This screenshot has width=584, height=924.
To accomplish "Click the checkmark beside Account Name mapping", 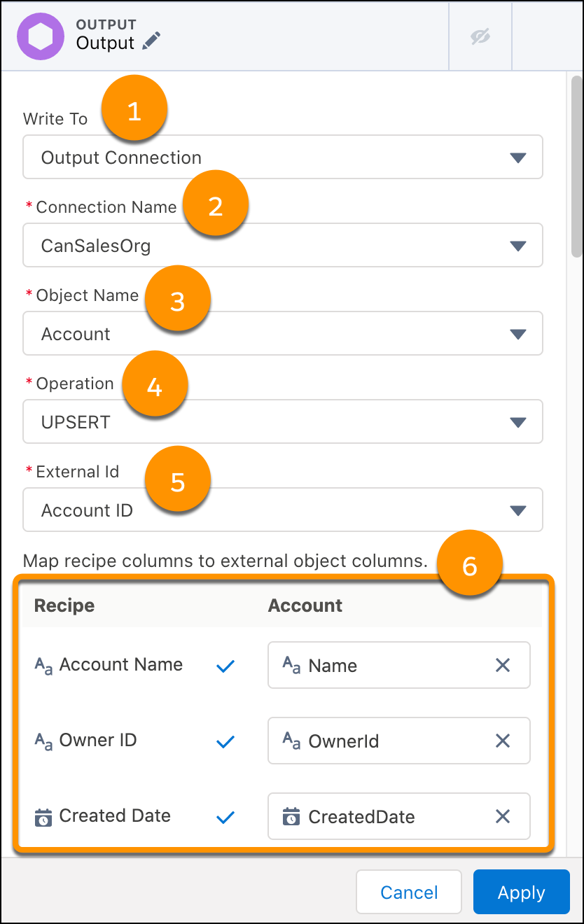I will (x=225, y=665).
